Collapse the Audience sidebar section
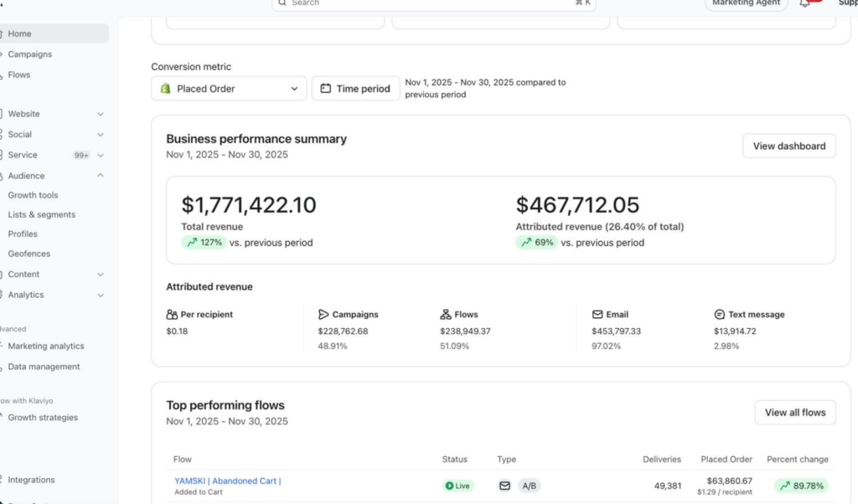 point(101,176)
